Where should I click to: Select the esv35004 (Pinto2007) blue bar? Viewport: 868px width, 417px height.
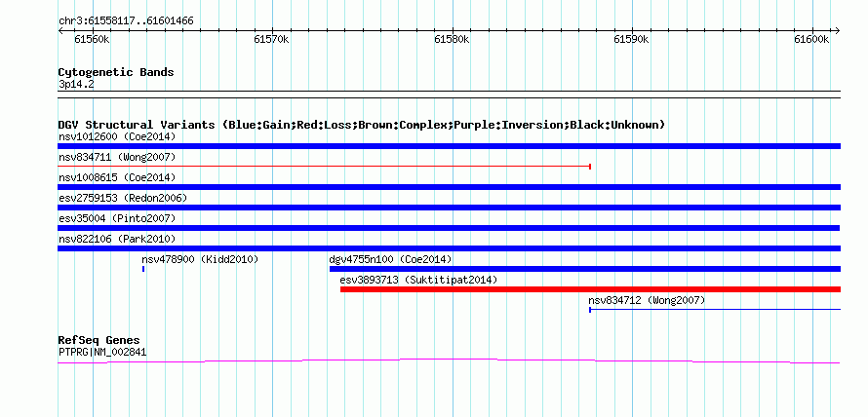[x=449, y=228]
